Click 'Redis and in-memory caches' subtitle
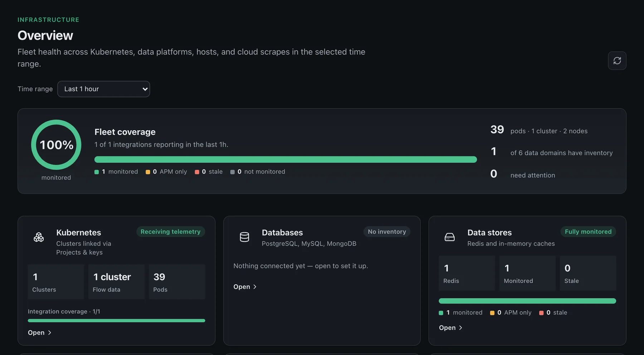Viewport: 644px width, 355px height. click(511, 244)
